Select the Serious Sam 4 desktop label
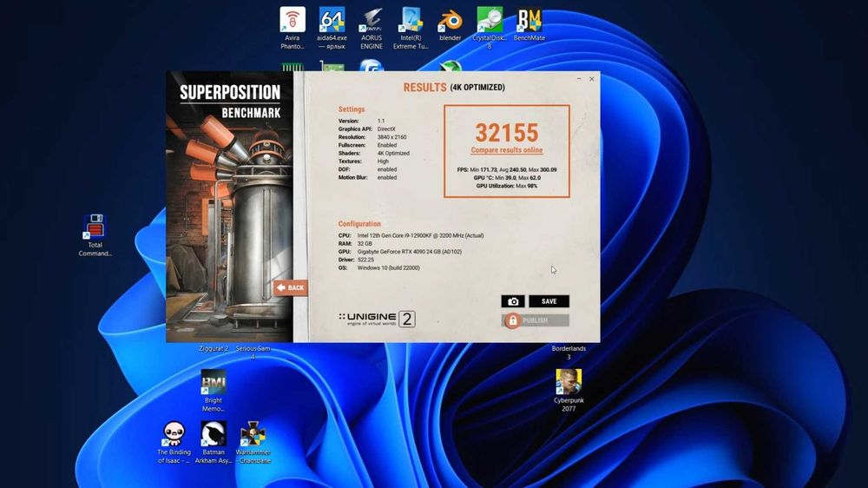This screenshot has width=868, height=488. click(253, 353)
